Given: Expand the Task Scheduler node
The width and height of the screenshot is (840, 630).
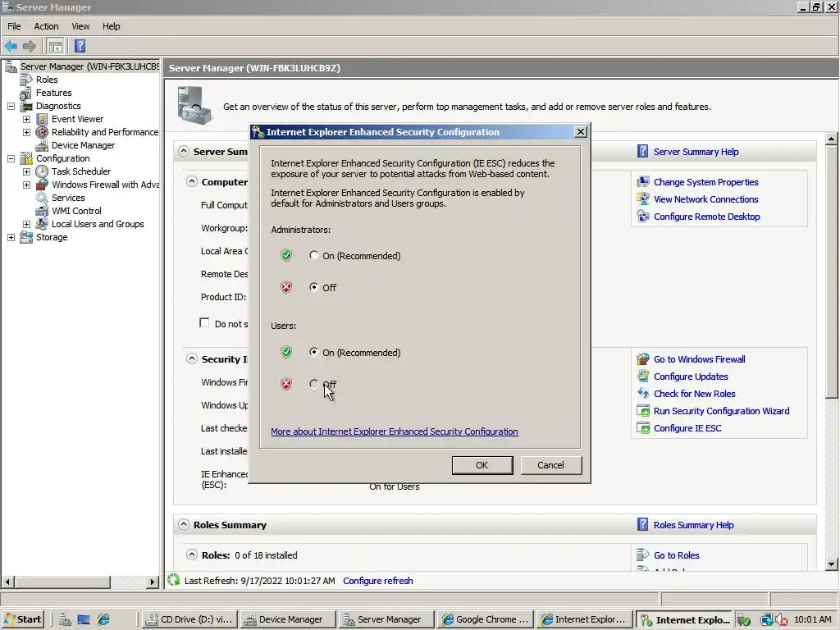Looking at the screenshot, I should [26, 171].
